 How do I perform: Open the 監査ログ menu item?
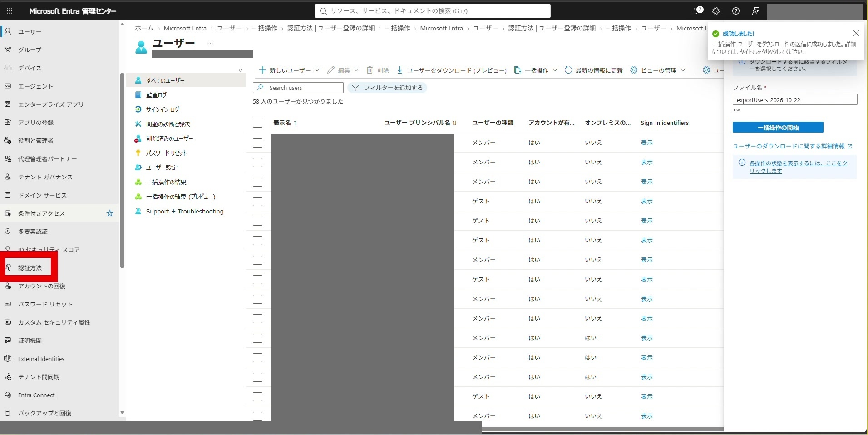[156, 95]
